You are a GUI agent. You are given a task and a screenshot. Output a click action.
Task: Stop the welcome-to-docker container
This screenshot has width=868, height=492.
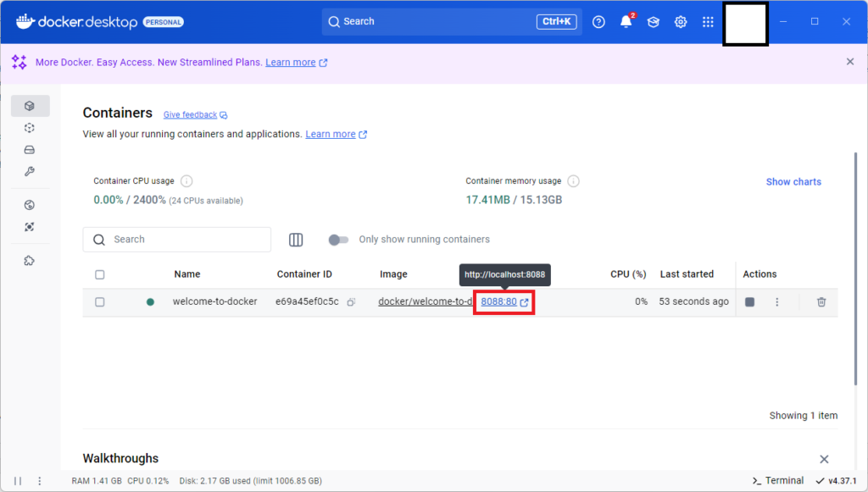coord(749,301)
